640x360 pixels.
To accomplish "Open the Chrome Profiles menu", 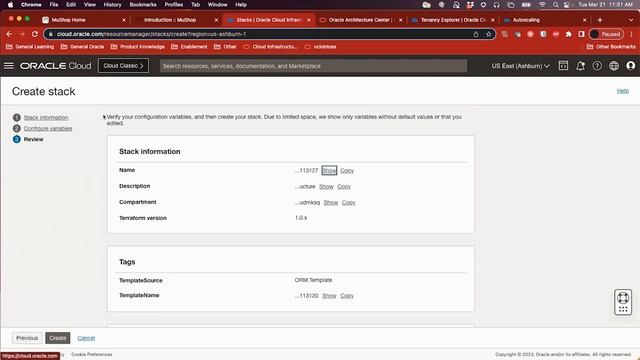I will (173, 4).
